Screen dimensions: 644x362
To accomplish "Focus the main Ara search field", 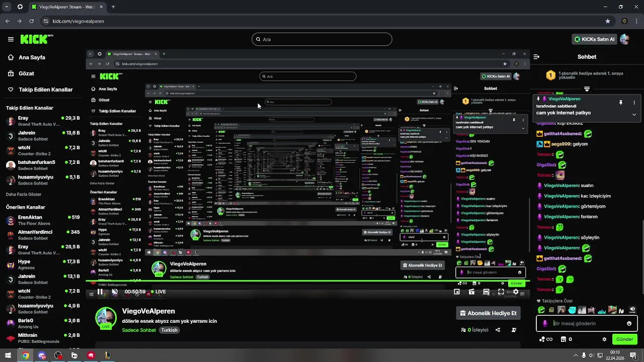I will coord(322,39).
